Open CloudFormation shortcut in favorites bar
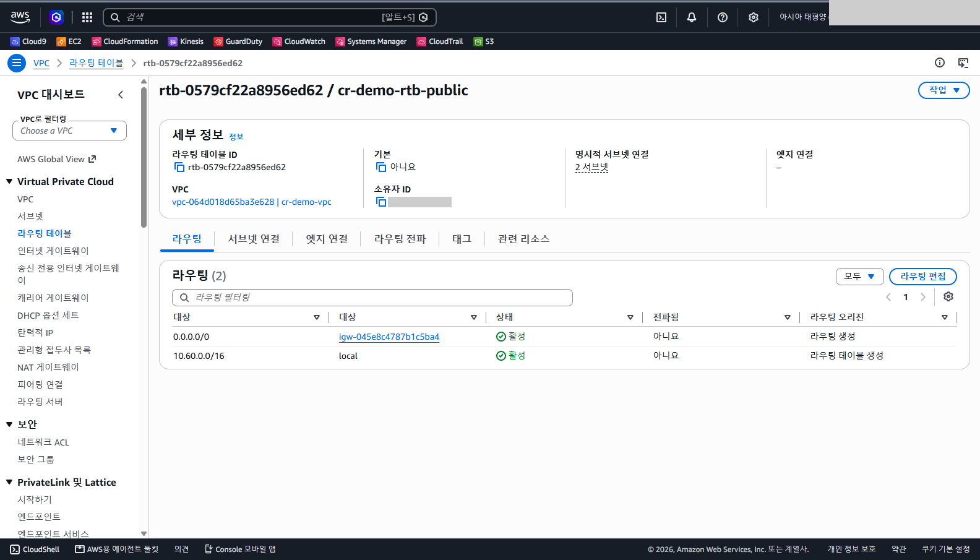This screenshot has height=560, width=980. tap(125, 41)
